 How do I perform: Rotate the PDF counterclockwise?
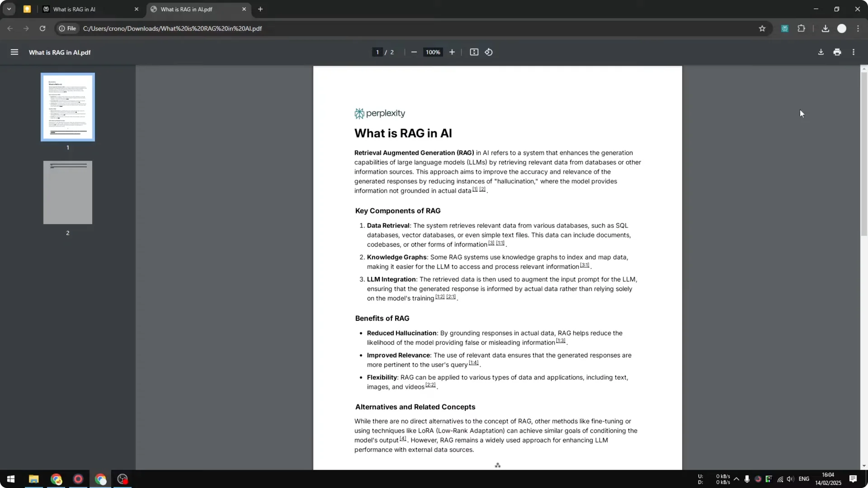(x=489, y=52)
